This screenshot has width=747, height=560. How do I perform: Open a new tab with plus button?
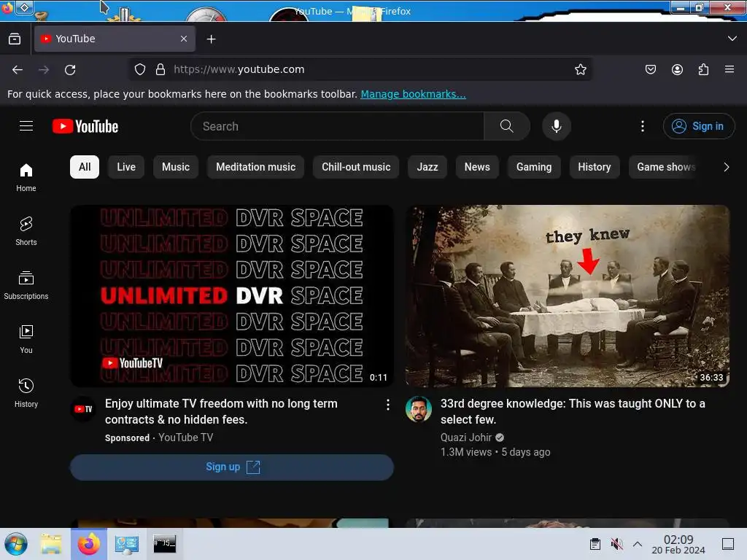pyautogui.click(x=211, y=39)
